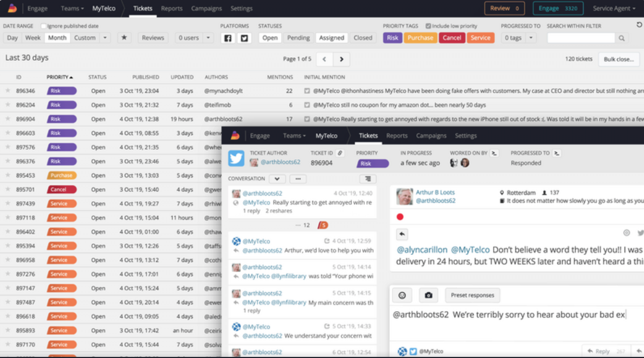Screen dimensions: 644x358
Task: Expand the arrow next to Custom date range
Action: tap(105, 38)
